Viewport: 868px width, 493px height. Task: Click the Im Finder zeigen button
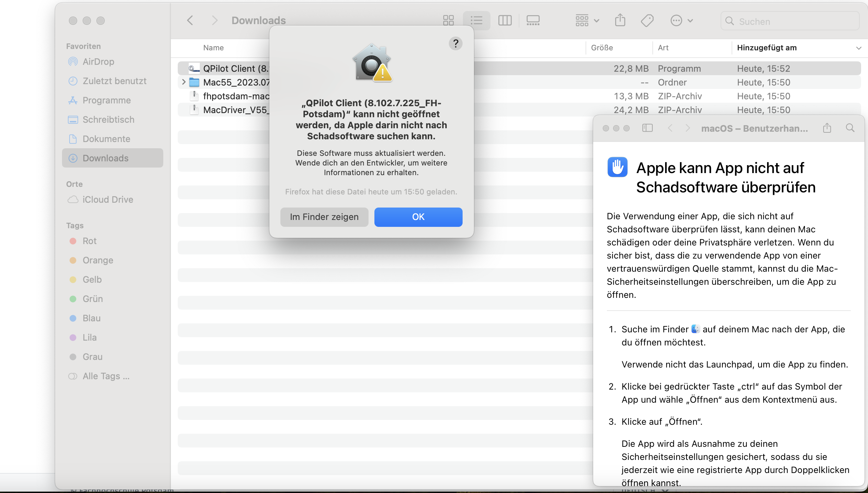324,217
